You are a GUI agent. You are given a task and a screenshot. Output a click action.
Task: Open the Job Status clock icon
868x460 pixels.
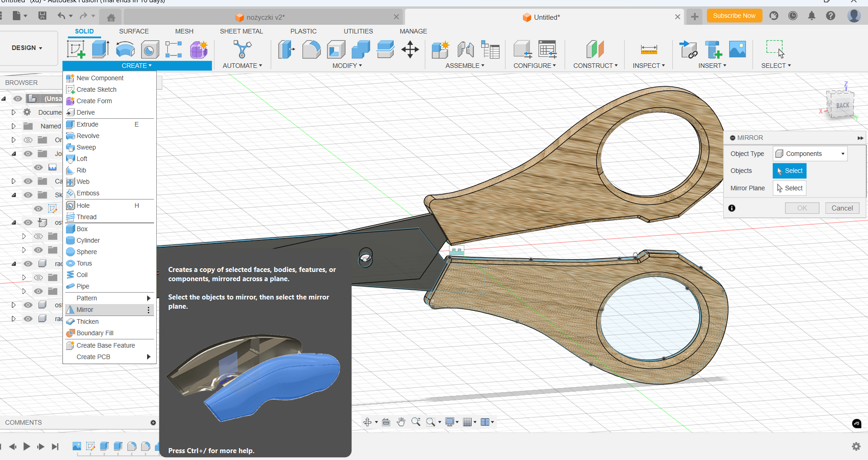pyautogui.click(x=793, y=16)
